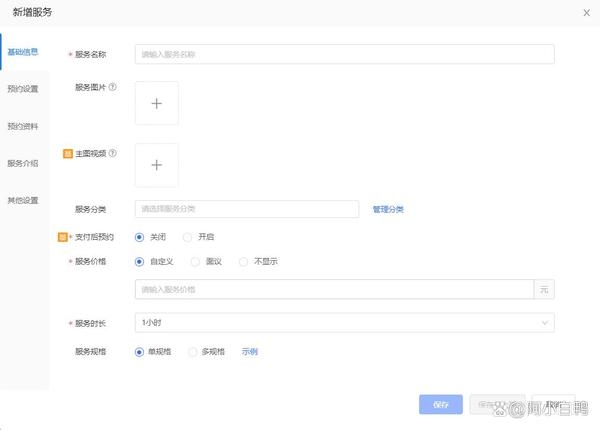This screenshot has width=600, height=430.
Task: Click the service price input field
Action: pyautogui.click(x=334, y=290)
